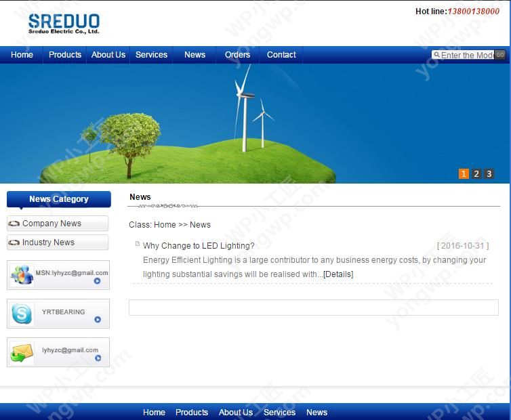511x420 pixels.
Task: Click the email envelope icon
Action: click(x=22, y=352)
